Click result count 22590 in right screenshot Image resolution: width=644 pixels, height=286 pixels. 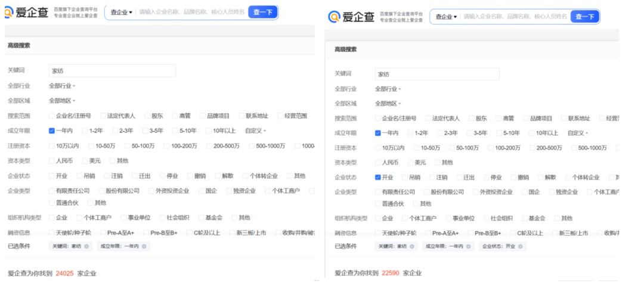pyautogui.click(x=390, y=273)
